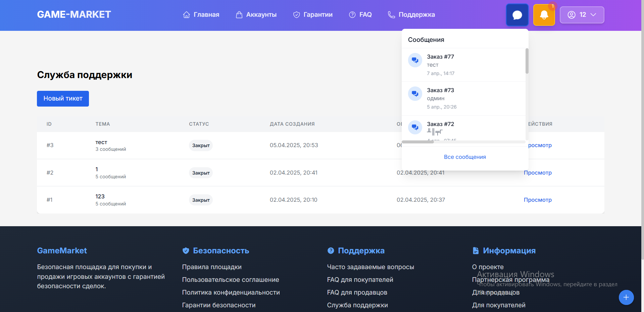
Task: Open Партнерская программа footer link
Action: point(510,279)
